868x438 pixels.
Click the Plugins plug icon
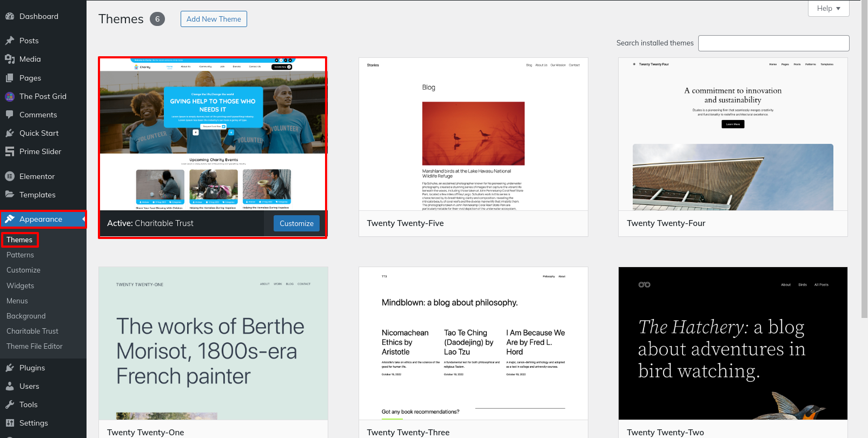(10, 368)
